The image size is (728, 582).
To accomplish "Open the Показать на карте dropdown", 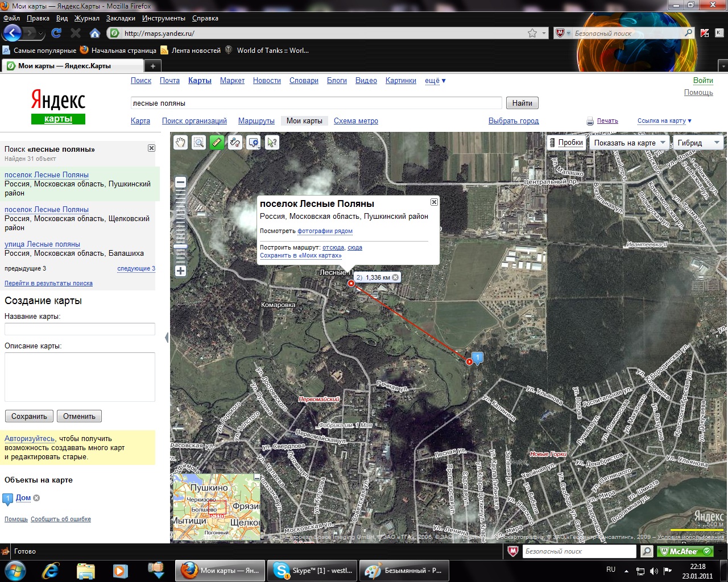I will 629,143.
